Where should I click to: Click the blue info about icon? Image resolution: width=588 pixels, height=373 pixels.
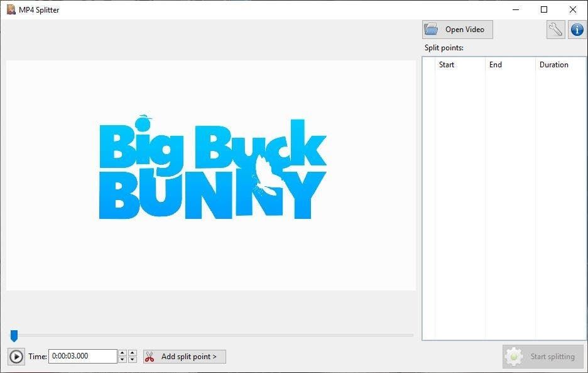[x=577, y=30]
